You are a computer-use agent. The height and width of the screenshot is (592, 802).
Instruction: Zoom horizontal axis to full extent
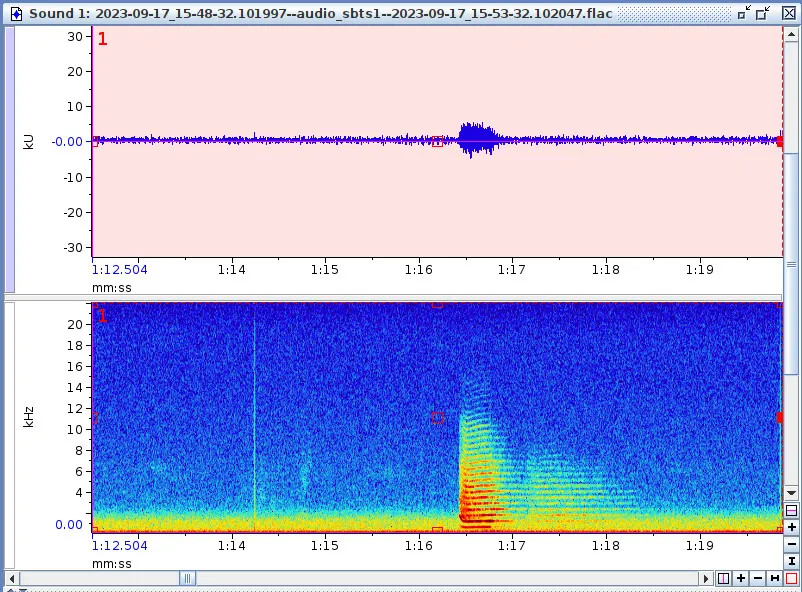775,579
